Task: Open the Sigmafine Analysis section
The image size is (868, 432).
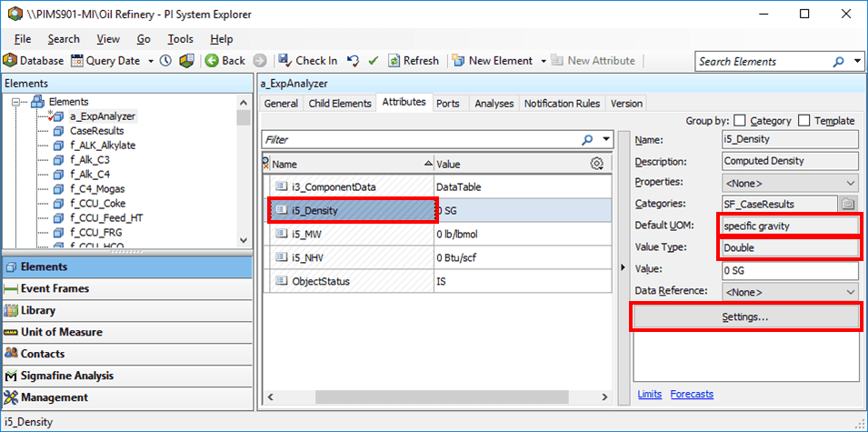Action: click(x=127, y=376)
